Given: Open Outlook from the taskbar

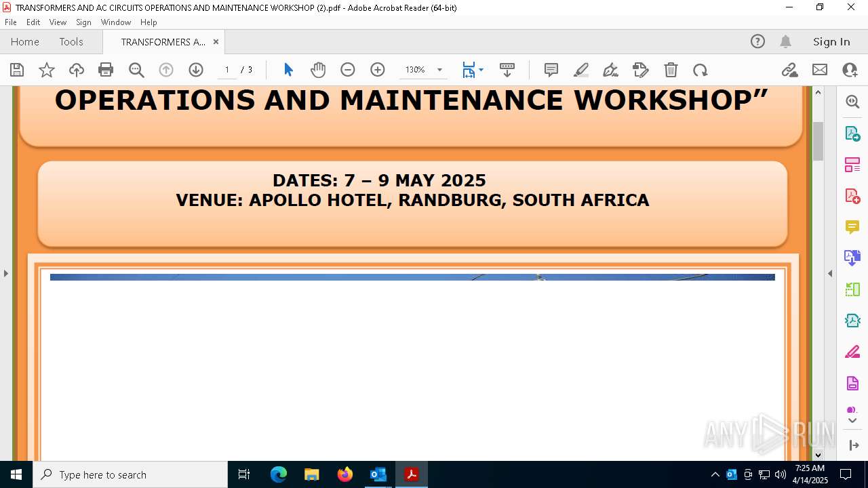Looking at the screenshot, I should pos(378,474).
